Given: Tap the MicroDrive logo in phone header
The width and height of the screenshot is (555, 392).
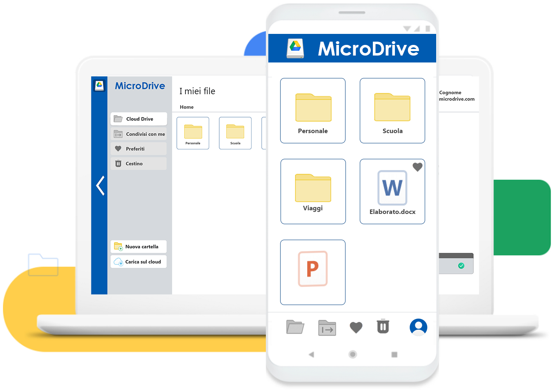Looking at the screenshot, I should coord(295,48).
